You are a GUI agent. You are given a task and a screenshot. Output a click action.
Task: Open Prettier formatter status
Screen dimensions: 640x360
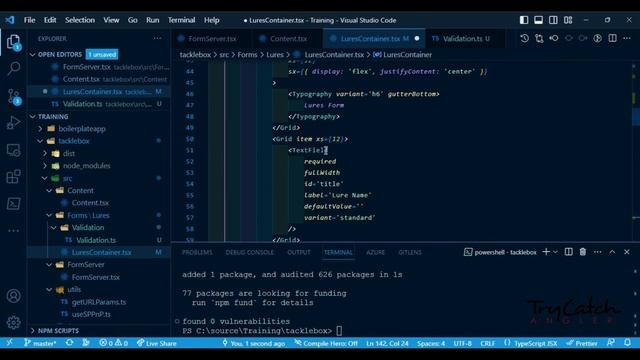582,343
